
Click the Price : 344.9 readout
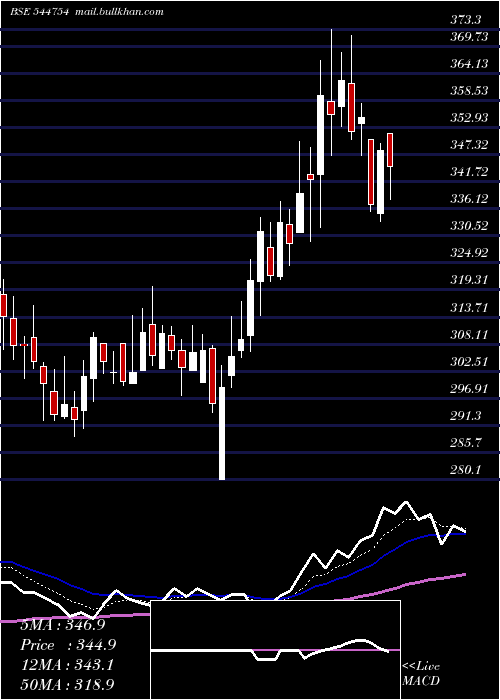click(x=68, y=645)
